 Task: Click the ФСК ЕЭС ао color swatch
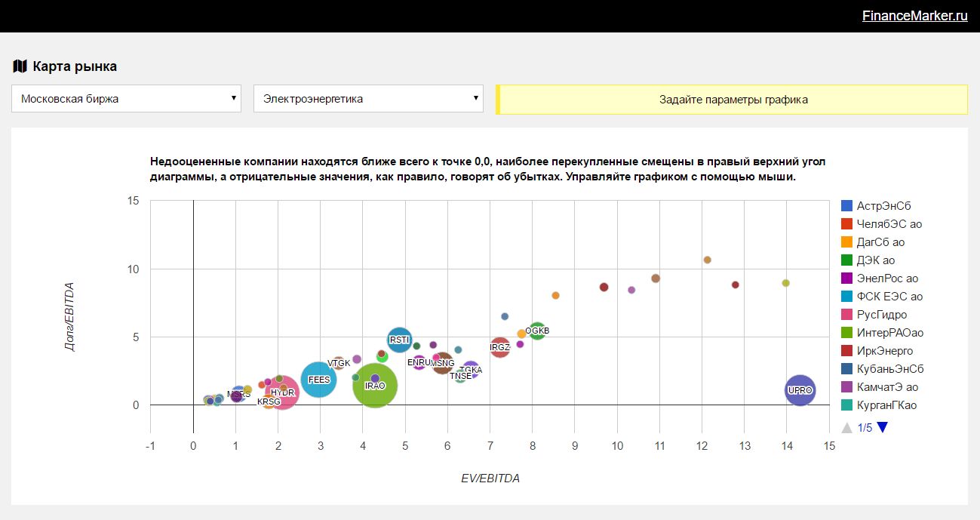tap(847, 297)
